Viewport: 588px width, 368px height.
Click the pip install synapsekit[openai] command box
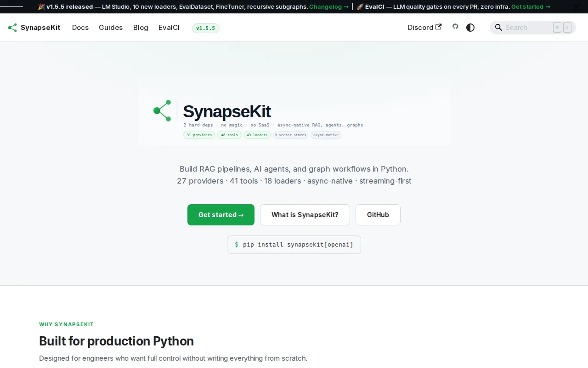294,245
